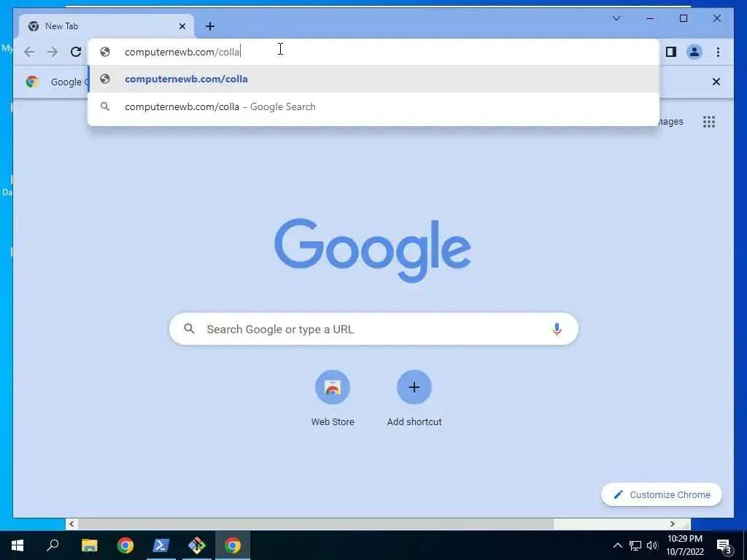Switch to the active Chrome taskbar window
This screenshot has height=560, width=747.
point(233,545)
